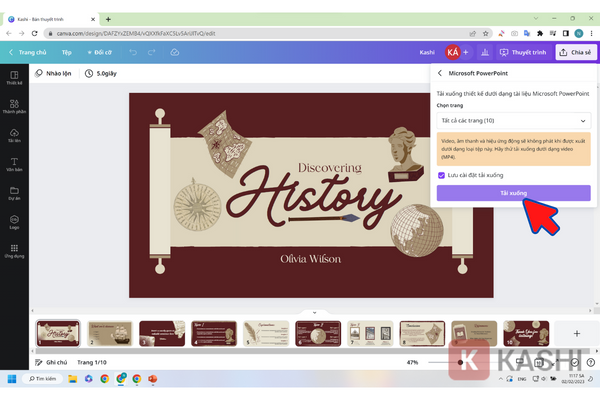Open the Ứng dụng apps grid

[14, 250]
